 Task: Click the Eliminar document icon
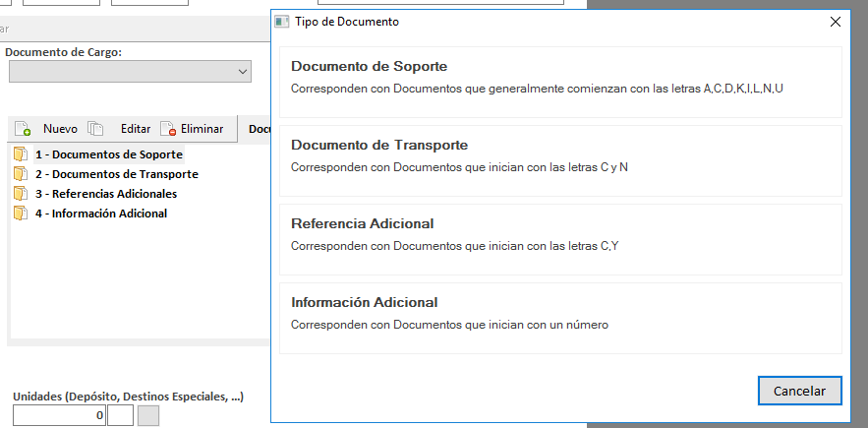[x=168, y=129]
